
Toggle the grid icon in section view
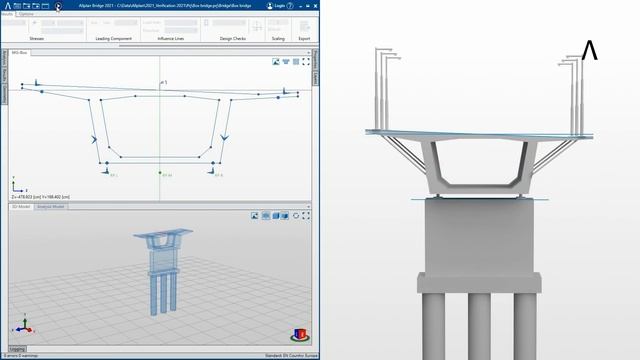pyautogui.click(x=296, y=62)
